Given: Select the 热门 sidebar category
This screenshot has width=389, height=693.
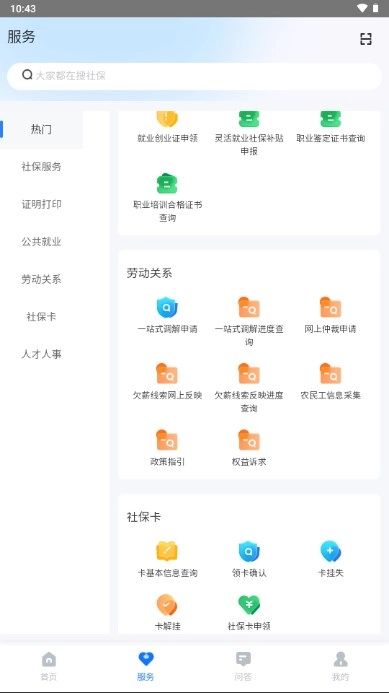Looking at the screenshot, I should (x=41, y=129).
